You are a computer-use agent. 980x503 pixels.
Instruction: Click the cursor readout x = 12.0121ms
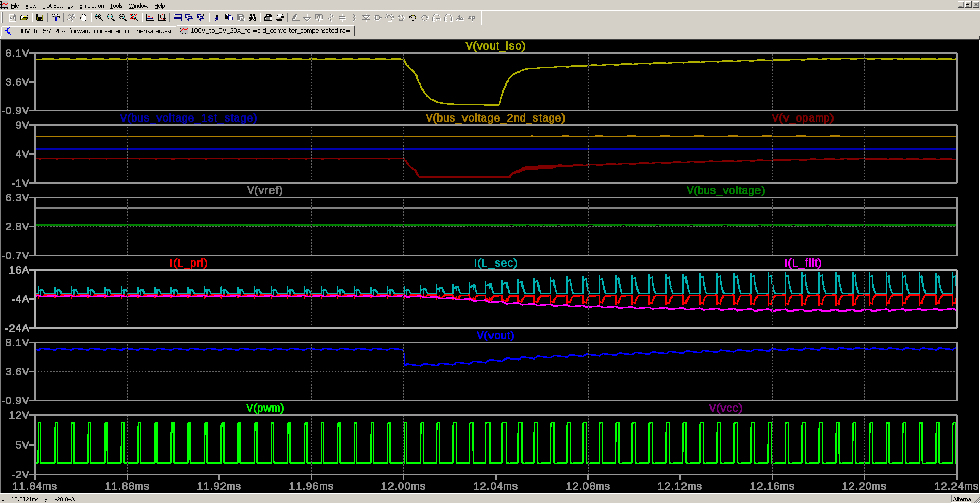pos(20,499)
